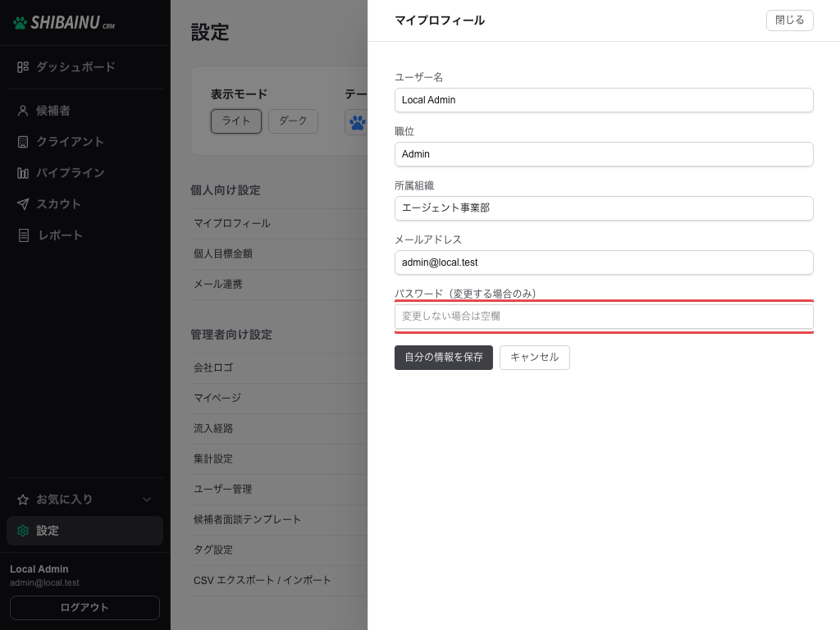Viewport: 840px width, 630px height.
Task: Click the 設定 page title
Action: tap(210, 32)
